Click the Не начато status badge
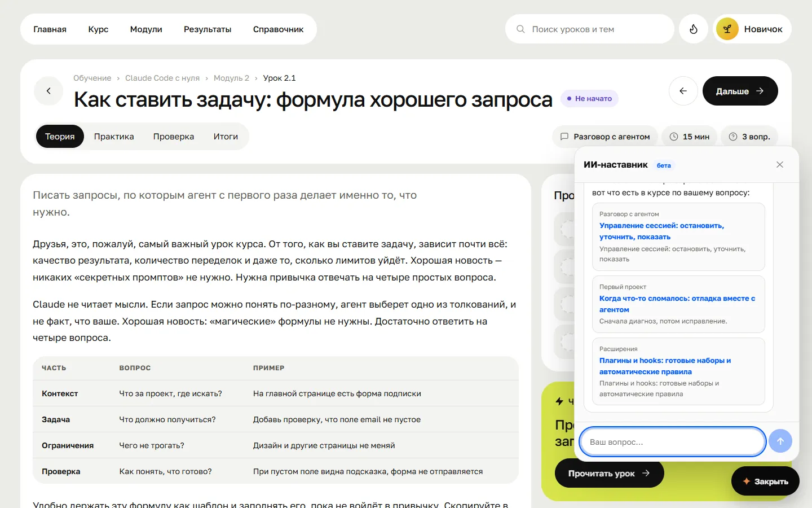This screenshot has width=812, height=508. point(589,98)
